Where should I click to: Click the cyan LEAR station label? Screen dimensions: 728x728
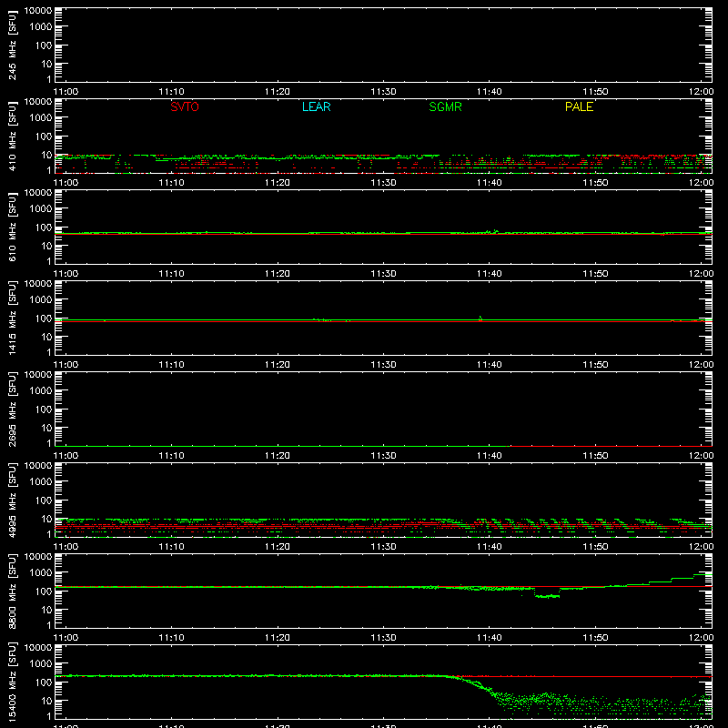(x=316, y=106)
